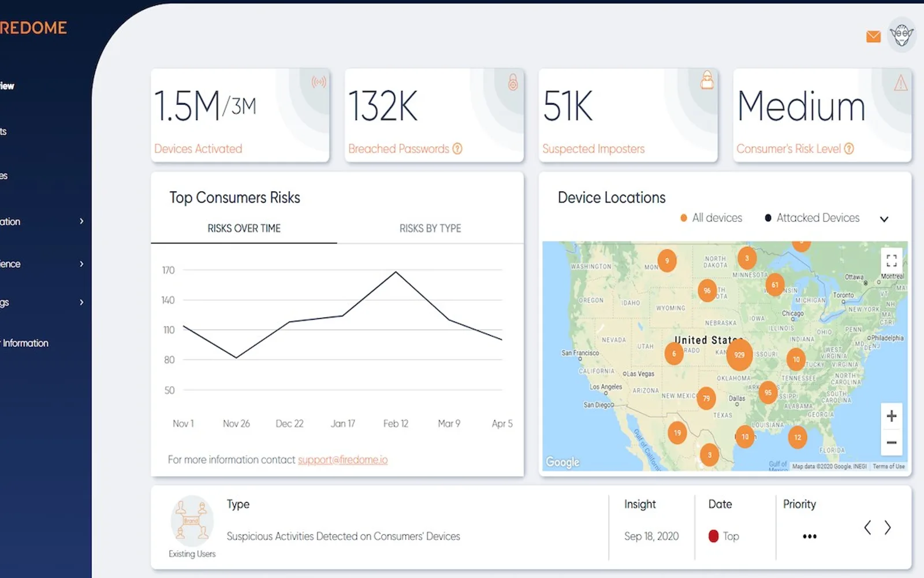Select the 96 device cluster marker

coord(707,291)
